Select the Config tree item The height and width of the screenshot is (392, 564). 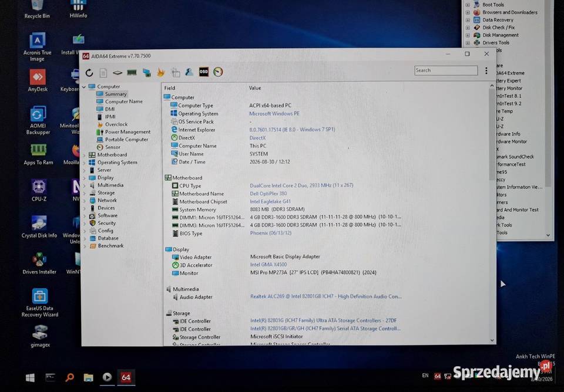(x=105, y=231)
